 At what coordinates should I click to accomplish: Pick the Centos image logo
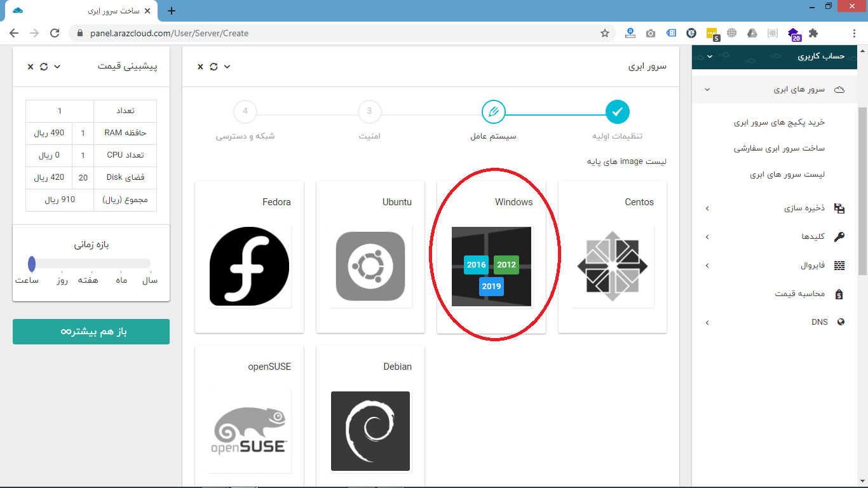(613, 266)
